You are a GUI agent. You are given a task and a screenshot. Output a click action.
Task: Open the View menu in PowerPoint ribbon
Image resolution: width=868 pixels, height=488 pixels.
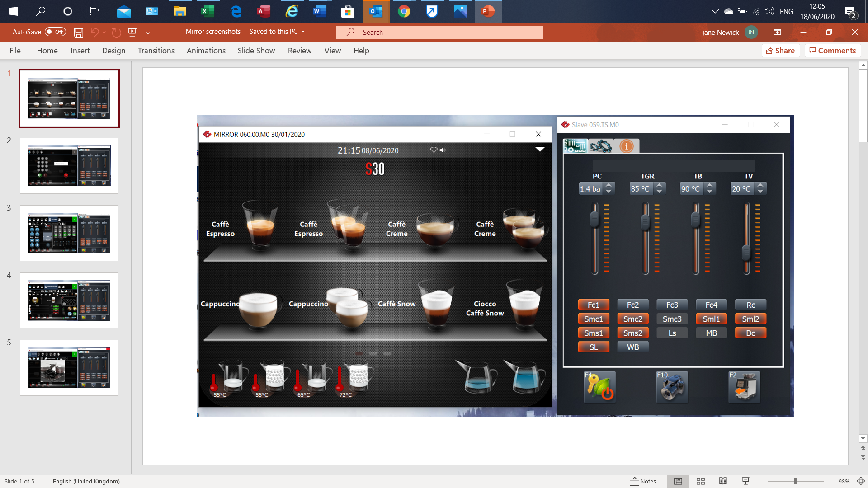pyautogui.click(x=332, y=50)
